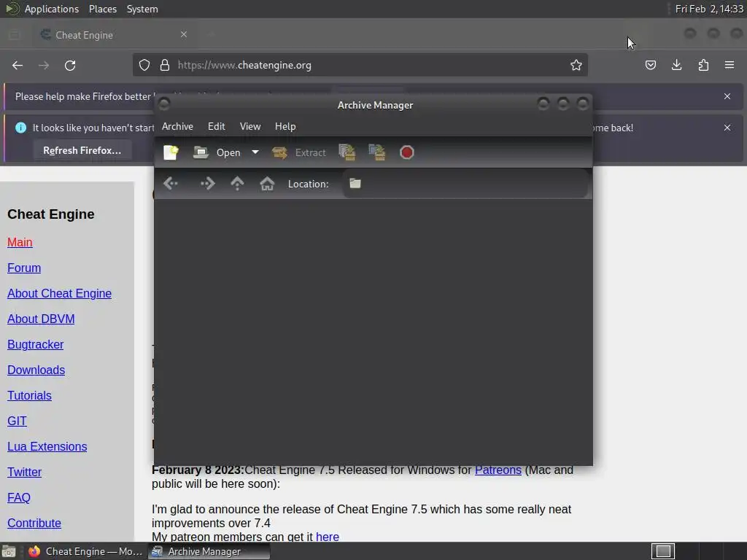Click Firefox back arrow button
The height and width of the screenshot is (560, 747).
[x=18, y=65]
